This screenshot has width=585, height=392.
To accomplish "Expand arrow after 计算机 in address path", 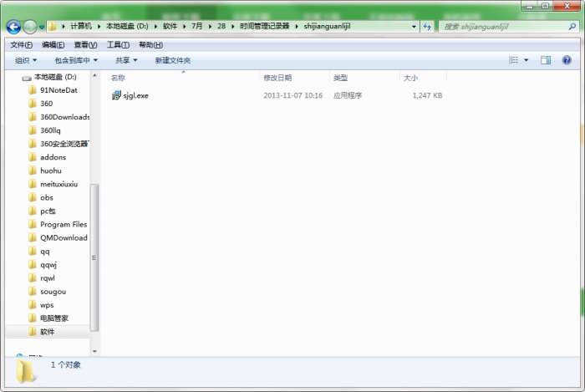I will [99, 26].
